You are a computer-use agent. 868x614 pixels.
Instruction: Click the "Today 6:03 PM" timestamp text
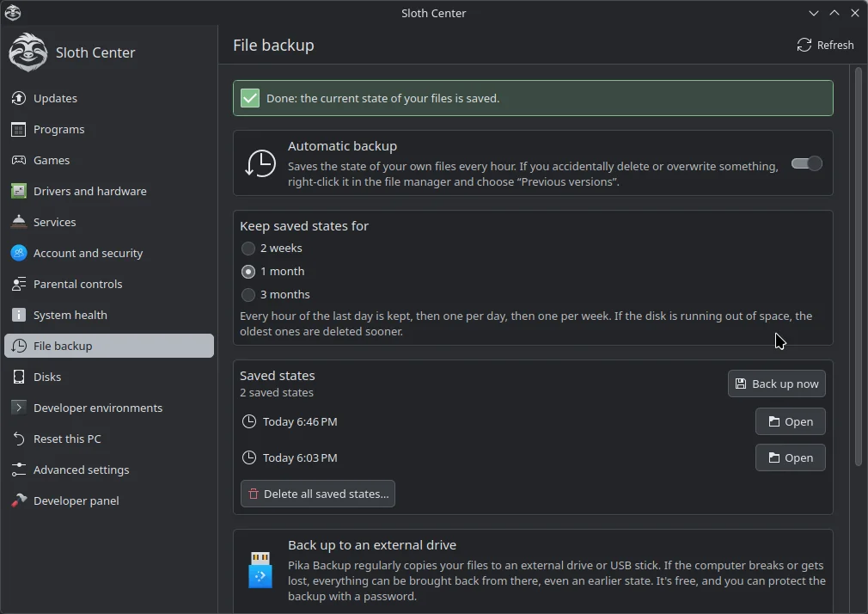(300, 457)
